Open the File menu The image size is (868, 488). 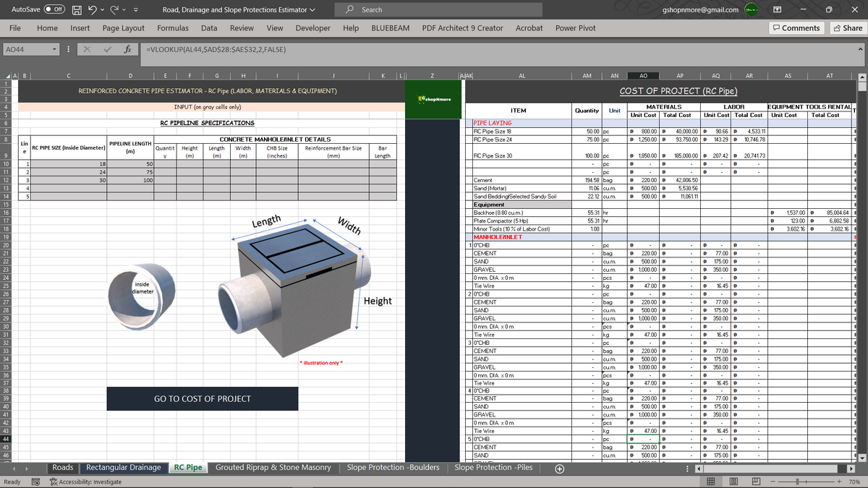pos(14,28)
